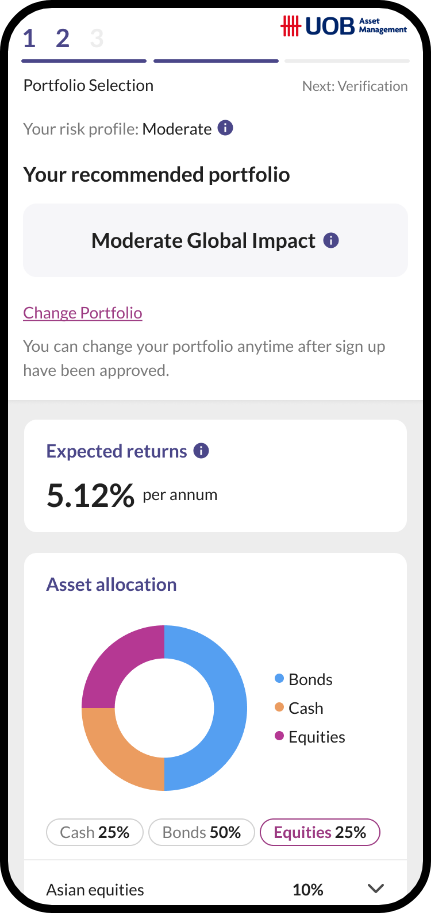Open info for Moderate Global Impact
Viewport: 431px width, 913px height.
[x=331, y=240]
